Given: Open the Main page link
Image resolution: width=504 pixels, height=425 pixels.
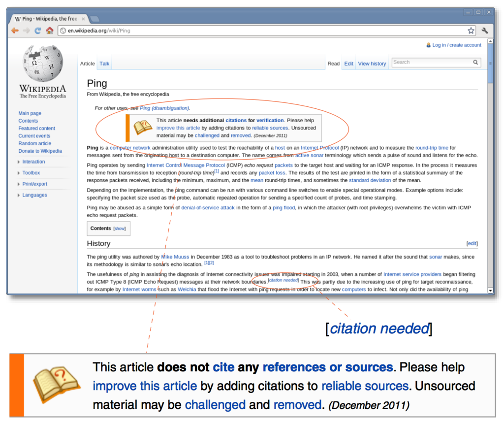Looking at the screenshot, I should coord(30,113).
